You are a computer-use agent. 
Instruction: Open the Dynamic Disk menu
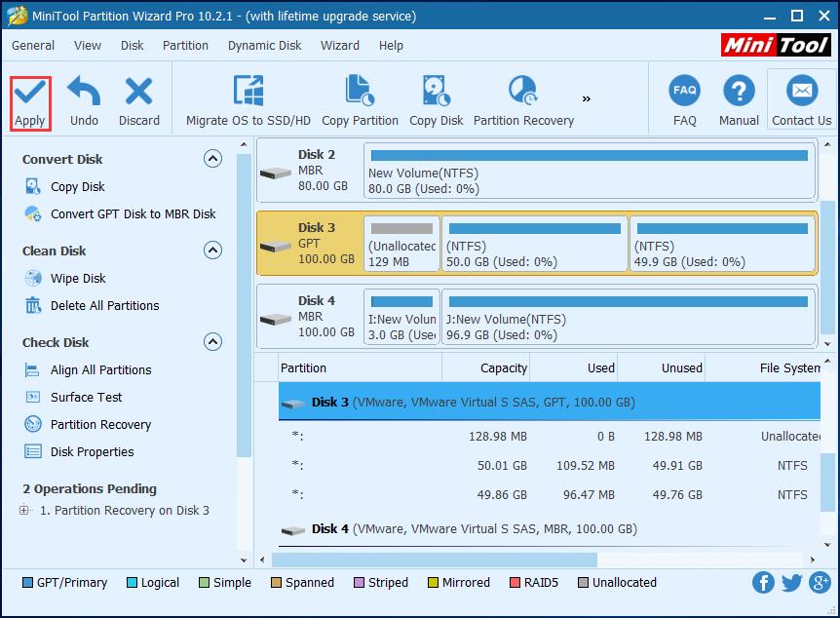tap(264, 45)
